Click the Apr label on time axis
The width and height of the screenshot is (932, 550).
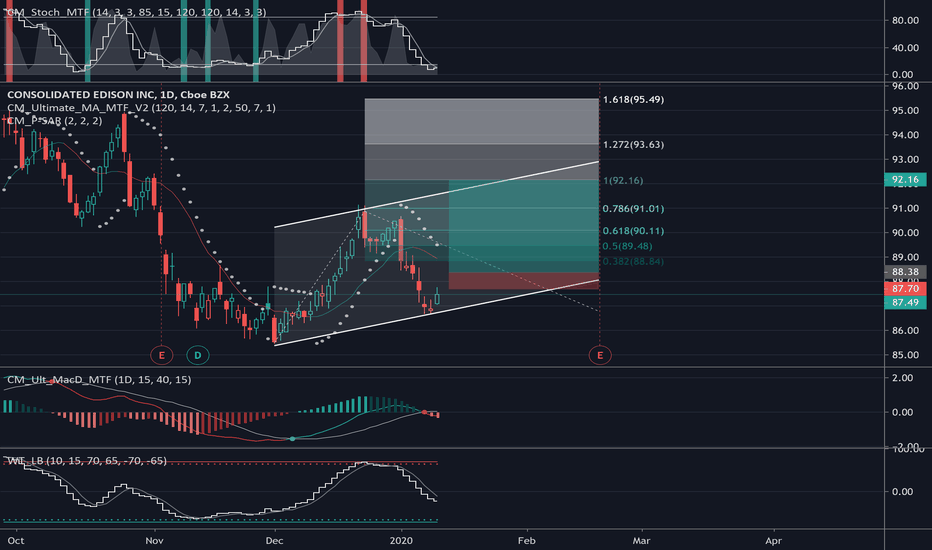[773, 540]
